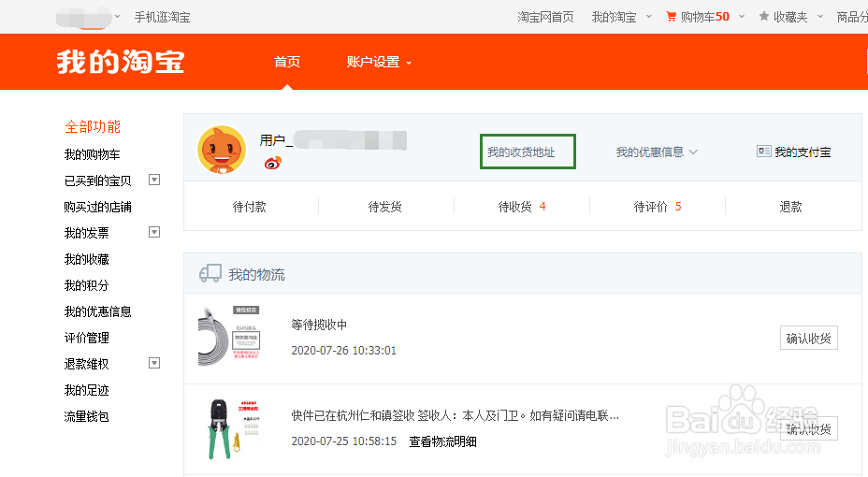Expand the 退款维权 sidebar arrow
Viewport: 868px width, 477px height.
pyautogui.click(x=154, y=364)
